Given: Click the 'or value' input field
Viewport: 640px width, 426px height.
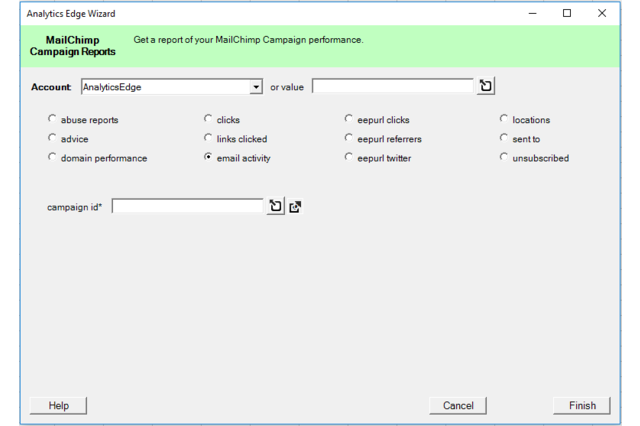Looking at the screenshot, I should [393, 86].
